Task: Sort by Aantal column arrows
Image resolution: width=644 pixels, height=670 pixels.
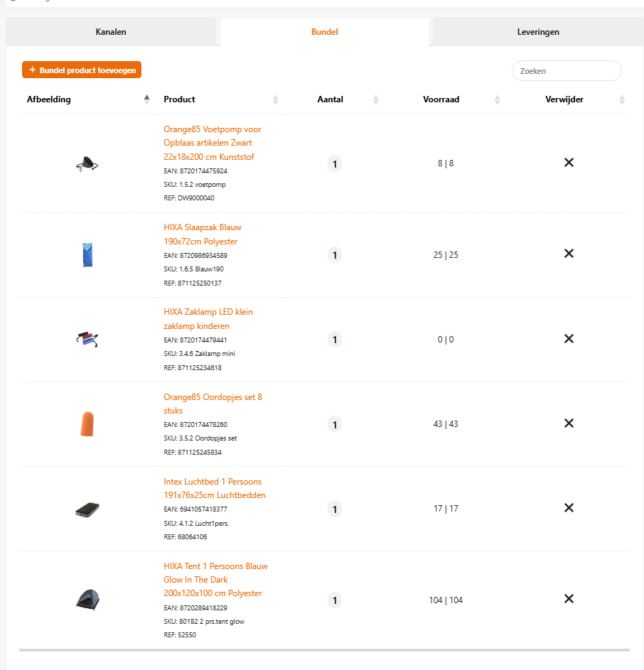Action: coord(376,99)
